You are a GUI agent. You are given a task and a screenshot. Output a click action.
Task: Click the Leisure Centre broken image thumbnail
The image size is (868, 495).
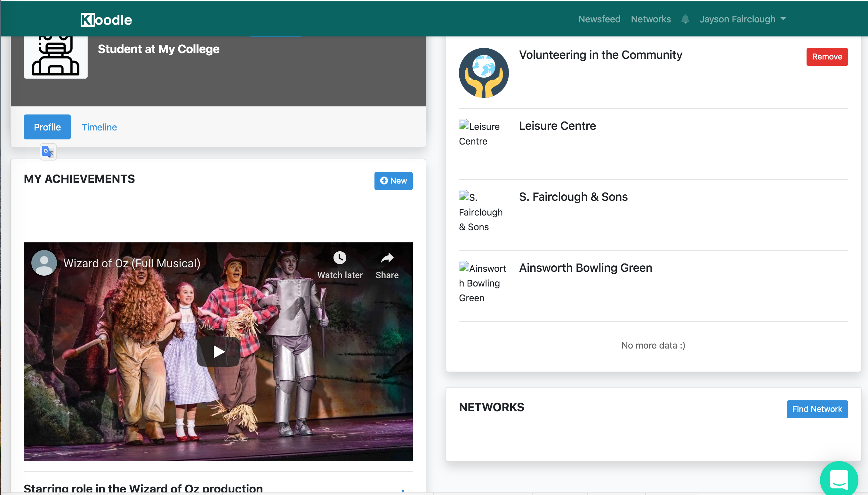click(480, 133)
